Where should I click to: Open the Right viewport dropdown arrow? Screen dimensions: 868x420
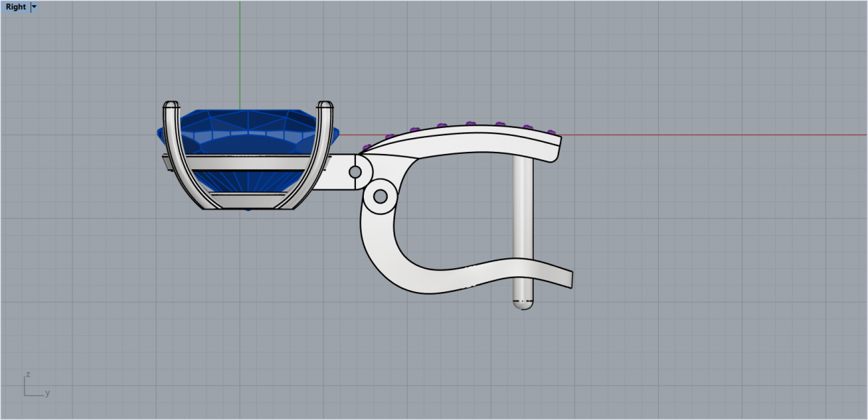click(x=34, y=7)
